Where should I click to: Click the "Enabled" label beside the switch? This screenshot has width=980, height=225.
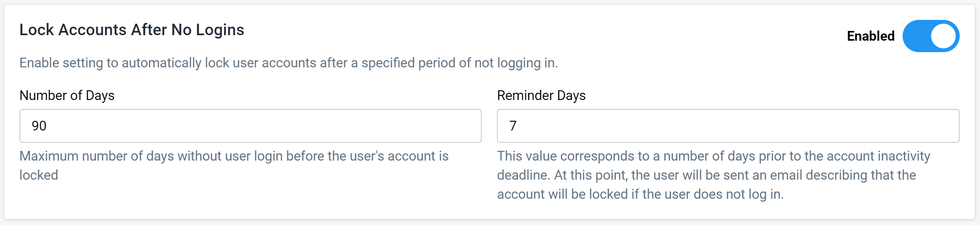tap(870, 36)
